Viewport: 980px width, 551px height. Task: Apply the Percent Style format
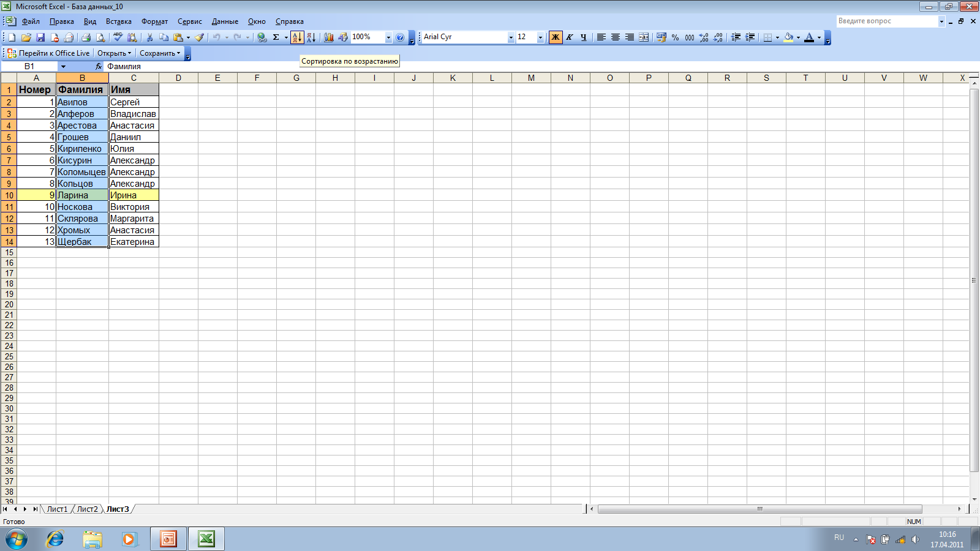675,37
